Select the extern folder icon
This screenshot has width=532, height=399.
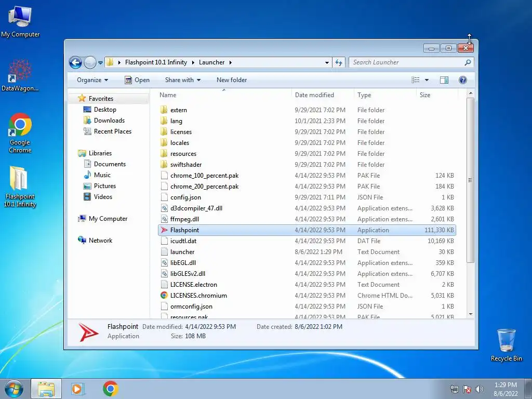[164, 110]
